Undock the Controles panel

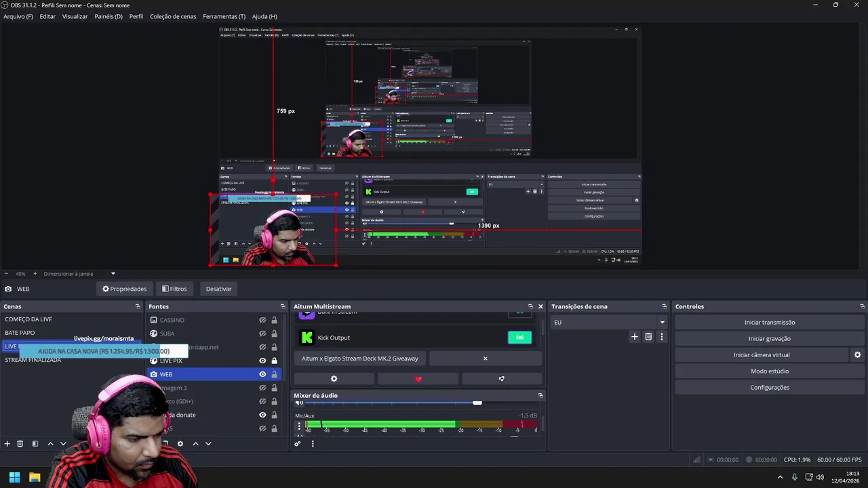pos(862,306)
